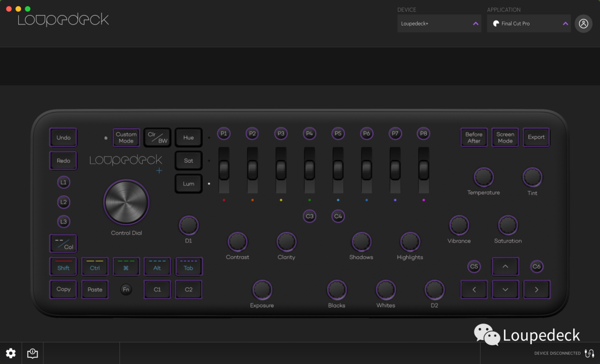Select the Ctrl modifier key
Screen dimensions: 600x364
[94, 266]
